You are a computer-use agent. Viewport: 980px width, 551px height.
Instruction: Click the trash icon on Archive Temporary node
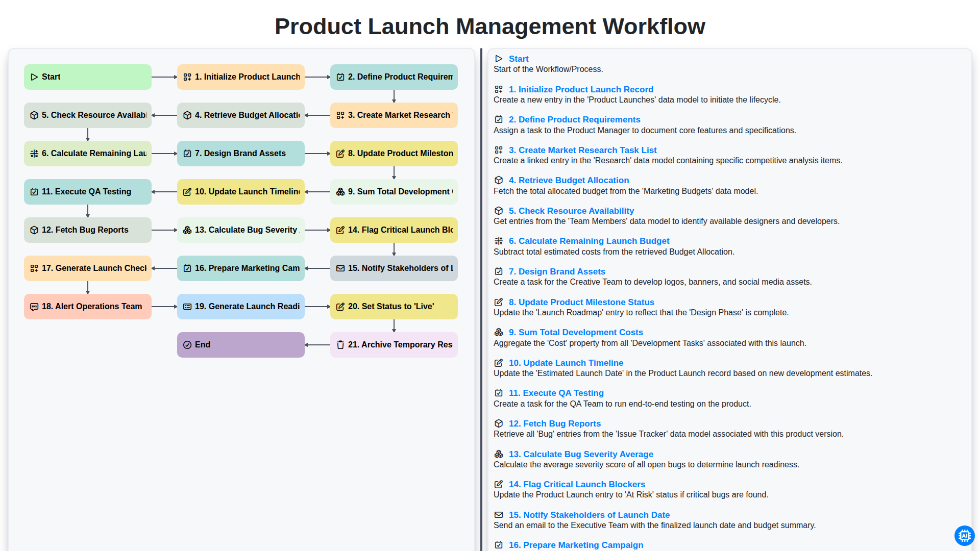[340, 345]
